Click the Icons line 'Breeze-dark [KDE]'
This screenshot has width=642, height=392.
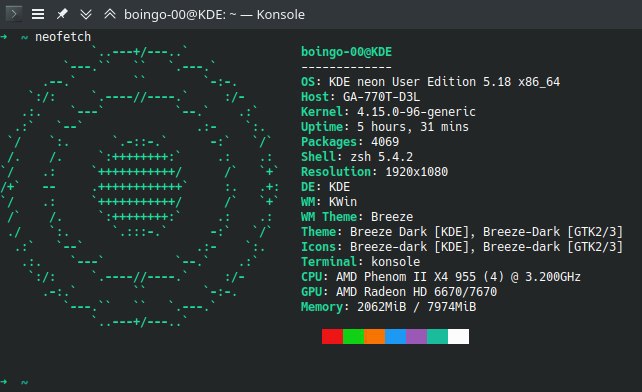click(462, 247)
